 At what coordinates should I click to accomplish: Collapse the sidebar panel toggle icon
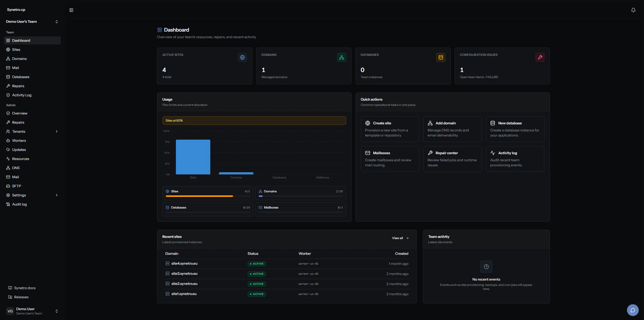(x=71, y=10)
